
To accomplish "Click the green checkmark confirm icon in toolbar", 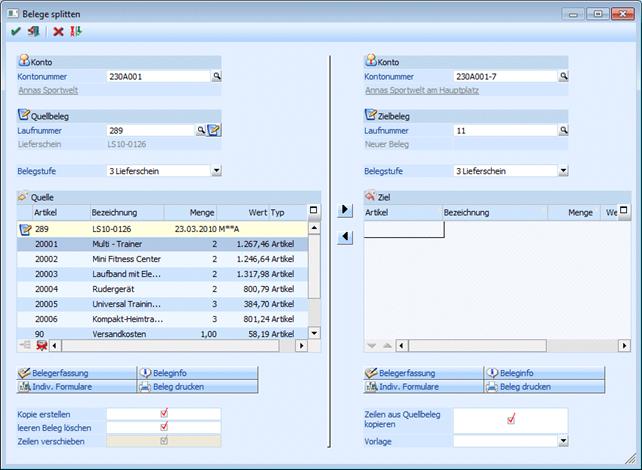I will coord(16,32).
